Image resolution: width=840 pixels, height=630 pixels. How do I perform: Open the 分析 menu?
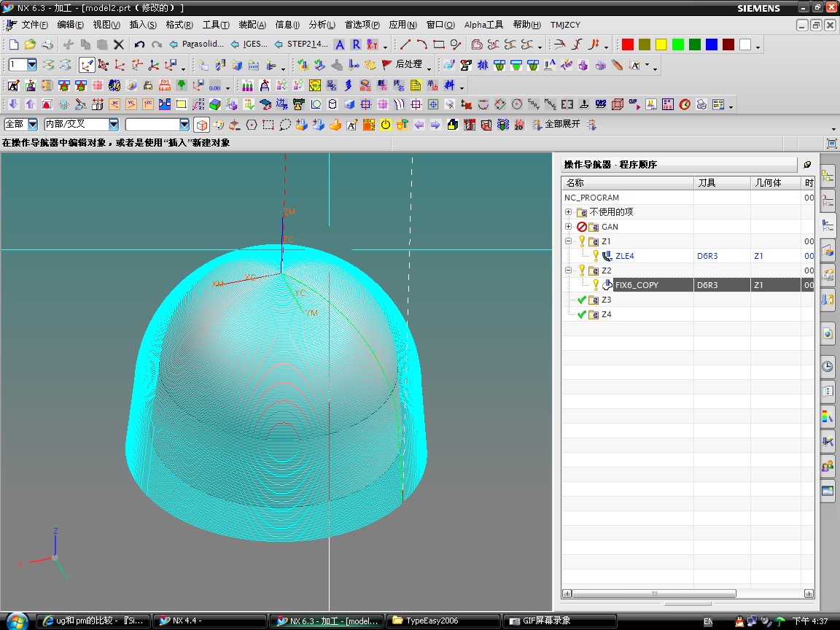pyautogui.click(x=322, y=25)
